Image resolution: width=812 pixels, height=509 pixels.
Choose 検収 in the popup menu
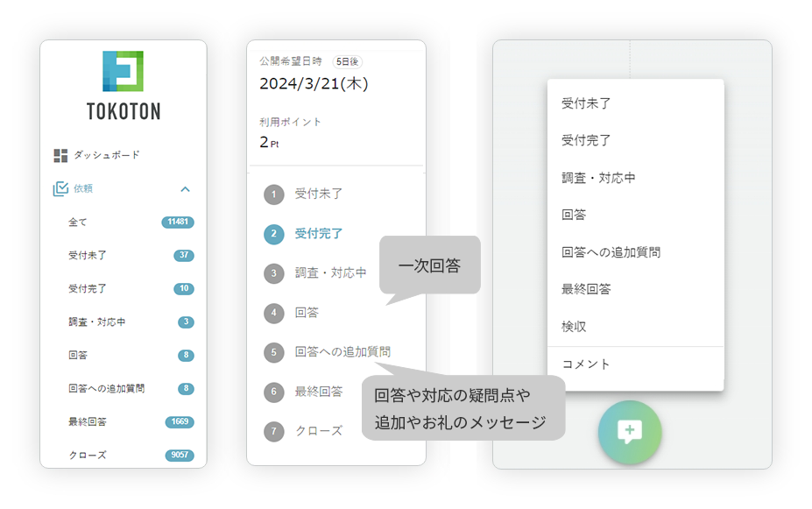[x=574, y=326]
